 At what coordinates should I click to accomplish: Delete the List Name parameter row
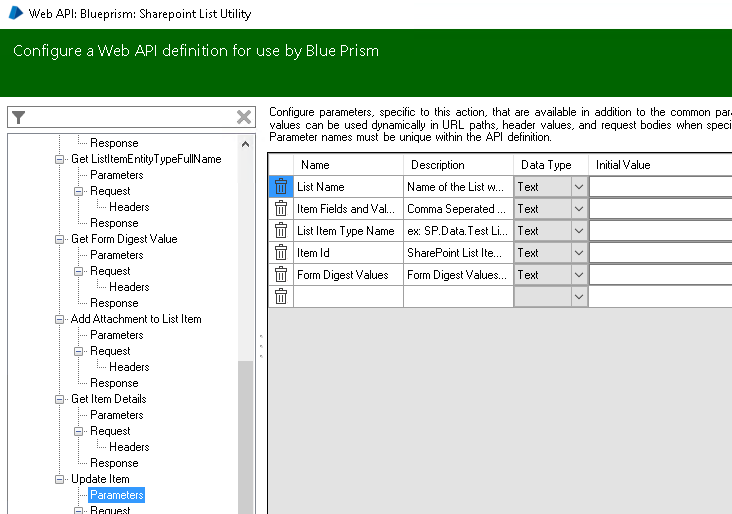[x=281, y=186]
